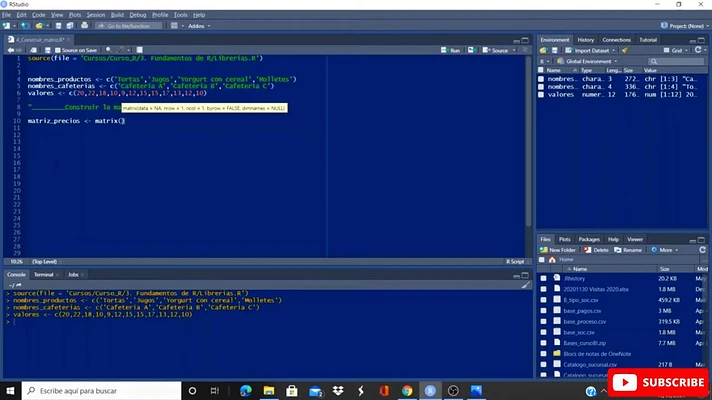
Task: Open Google Chrome from the taskbar
Action: point(407,390)
